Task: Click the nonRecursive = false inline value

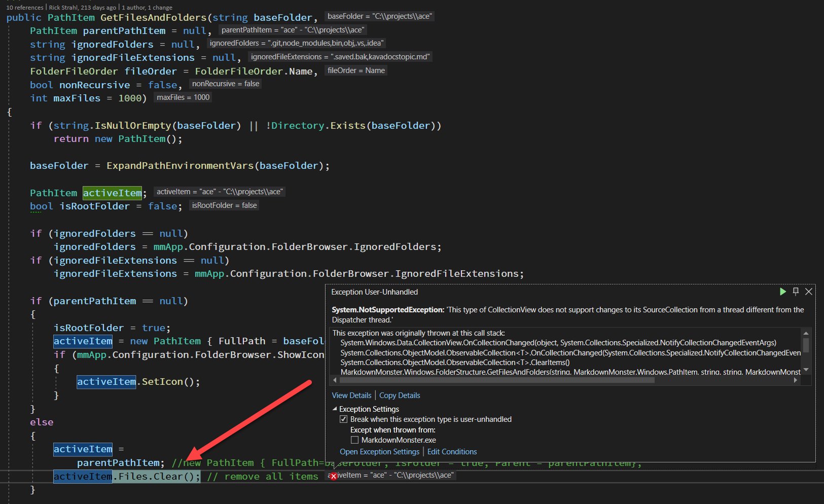Action: click(226, 84)
